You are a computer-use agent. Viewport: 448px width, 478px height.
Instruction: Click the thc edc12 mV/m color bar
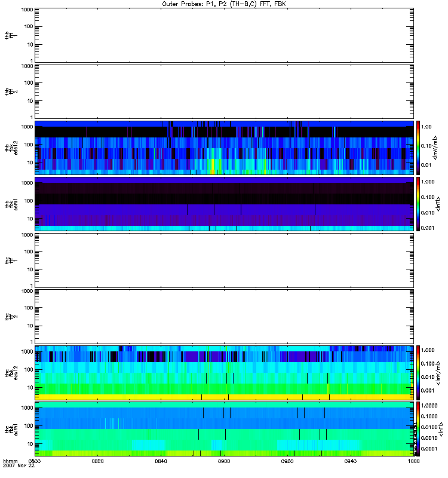click(x=419, y=373)
